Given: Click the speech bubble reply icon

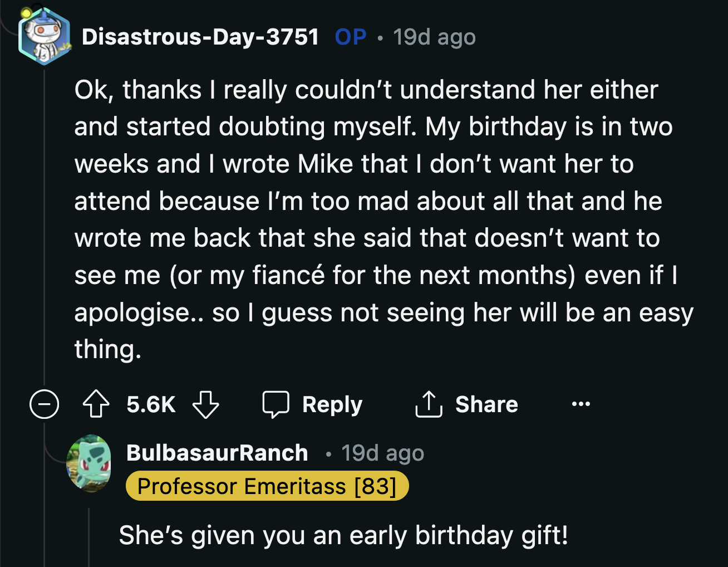Looking at the screenshot, I should pos(276,404).
